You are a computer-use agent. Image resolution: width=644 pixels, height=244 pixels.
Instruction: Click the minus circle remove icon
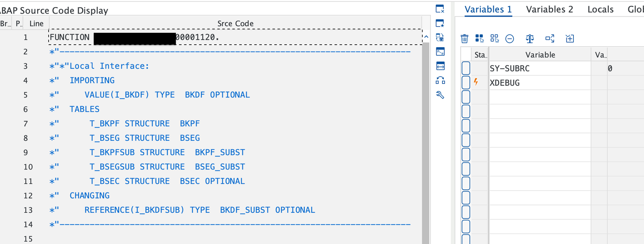509,39
